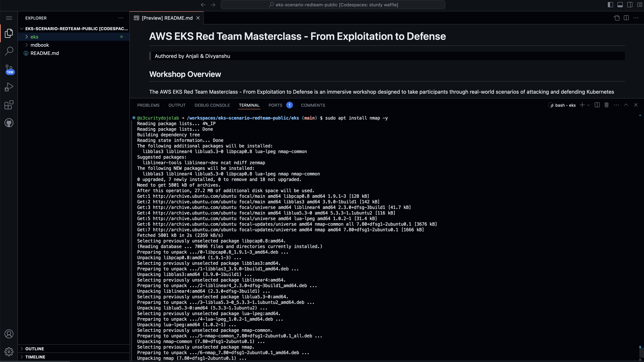
Task: Open README.md file in explorer
Action: (x=45, y=53)
